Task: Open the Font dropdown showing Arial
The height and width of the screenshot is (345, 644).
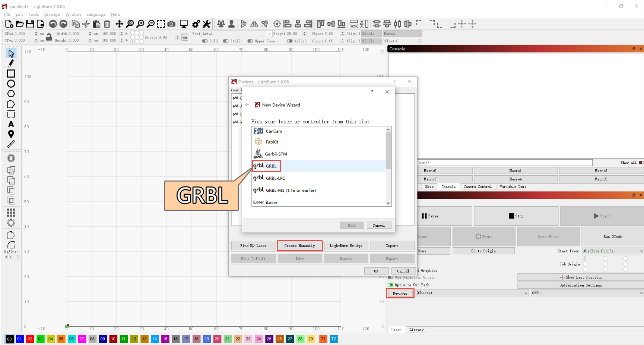Action: point(237,34)
